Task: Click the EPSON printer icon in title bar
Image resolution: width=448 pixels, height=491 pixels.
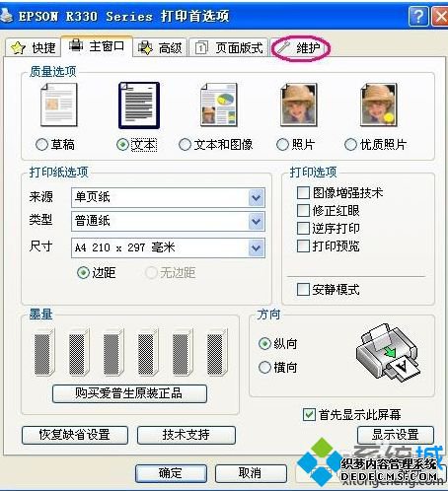Action: 6,15
